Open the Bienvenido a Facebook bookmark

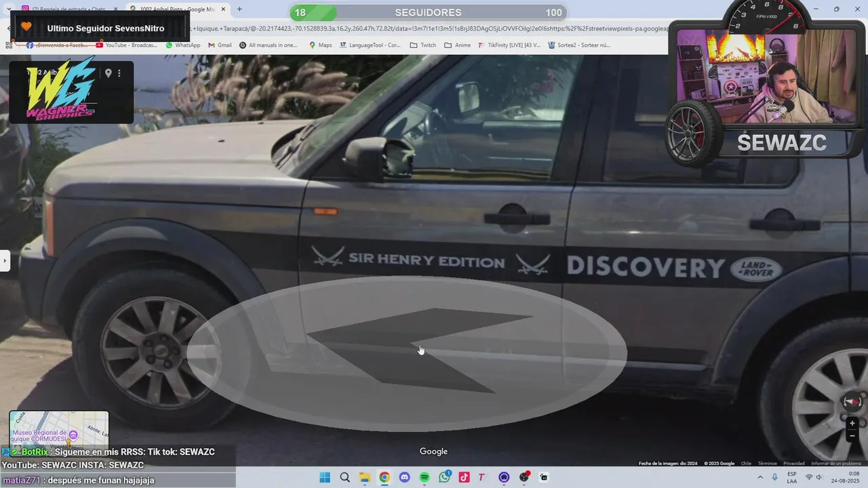click(x=58, y=45)
